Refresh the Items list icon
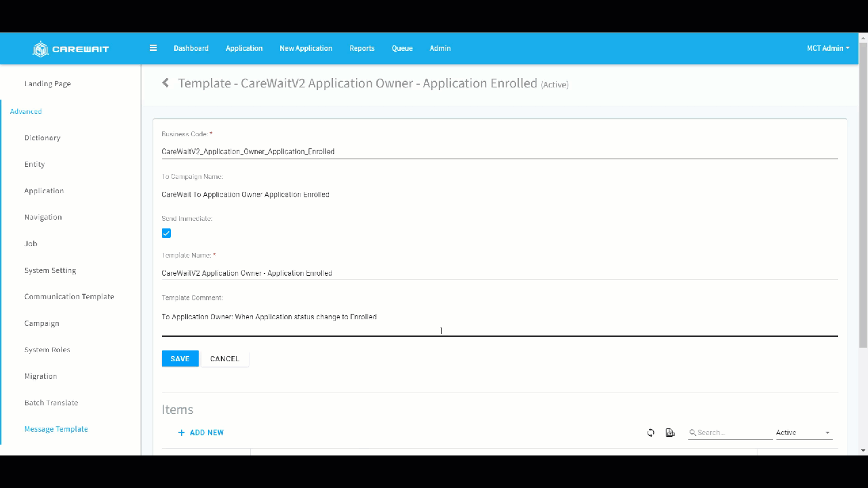This screenshot has width=868, height=488. click(x=651, y=432)
